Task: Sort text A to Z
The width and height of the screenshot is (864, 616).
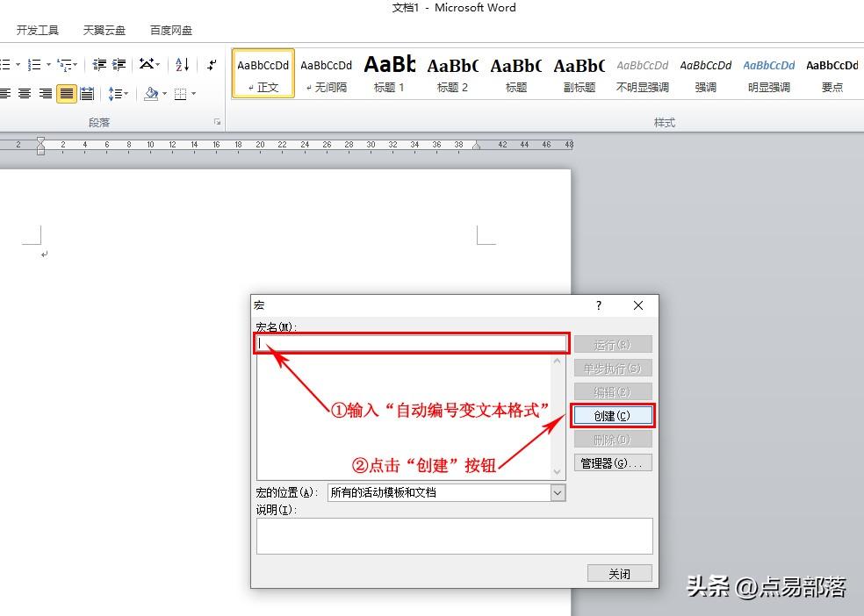Action: [183, 65]
